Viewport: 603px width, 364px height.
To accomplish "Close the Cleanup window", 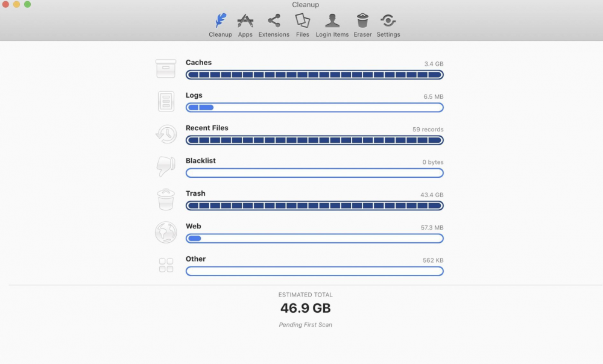I will pyautogui.click(x=5, y=4).
